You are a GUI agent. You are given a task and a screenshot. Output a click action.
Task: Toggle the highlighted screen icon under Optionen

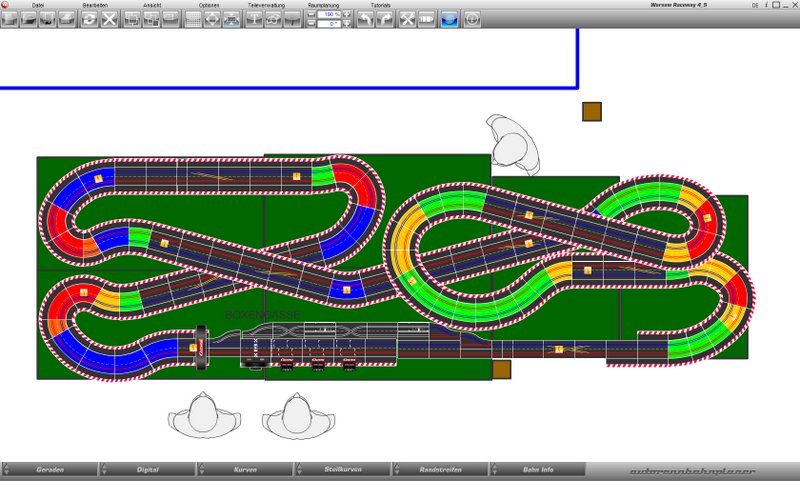pos(232,19)
